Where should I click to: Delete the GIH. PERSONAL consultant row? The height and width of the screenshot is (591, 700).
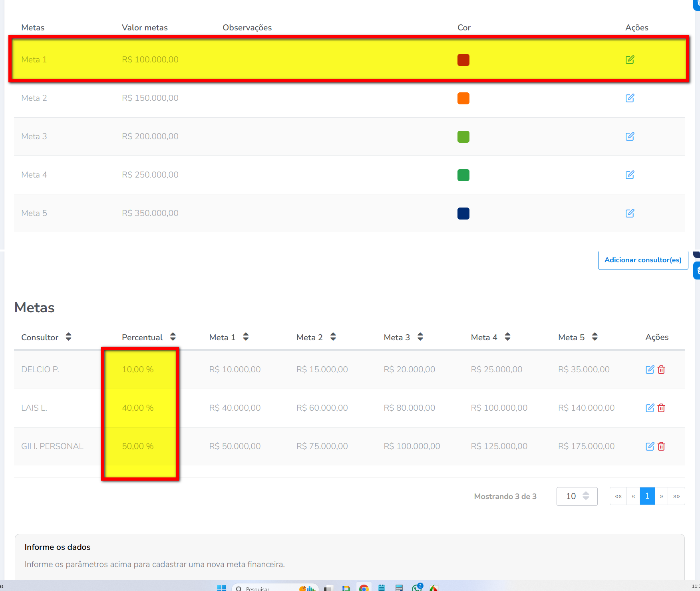coord(661,446)
